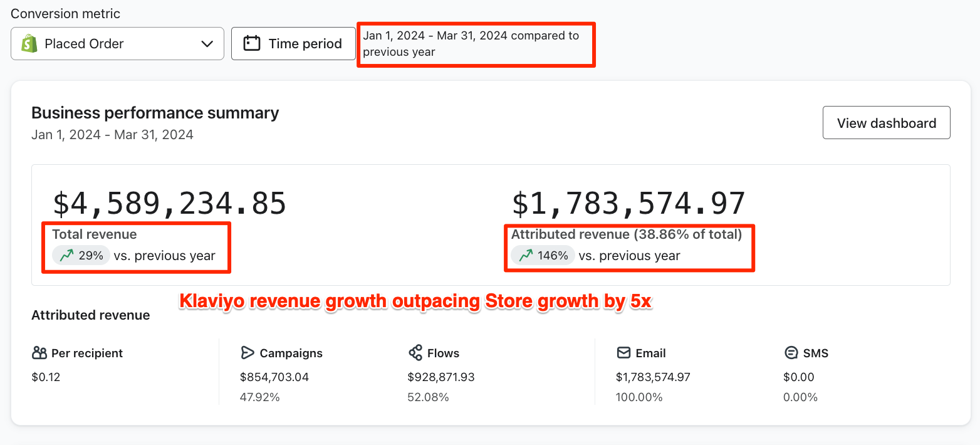Screen dimensions: 980x445
Task: Click the SMS share 0.00%
Action: (x=801, y=397)
